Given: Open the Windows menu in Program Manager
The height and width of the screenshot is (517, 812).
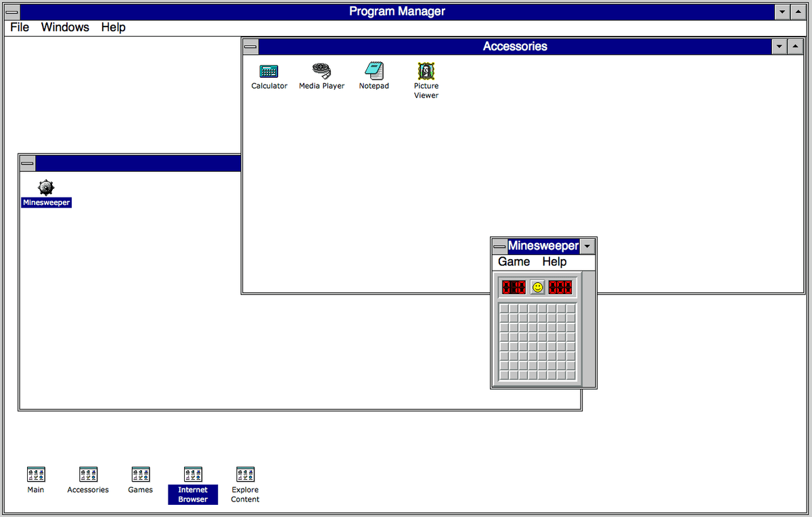Looking at the screenshot, I should (x=65, y=27).
